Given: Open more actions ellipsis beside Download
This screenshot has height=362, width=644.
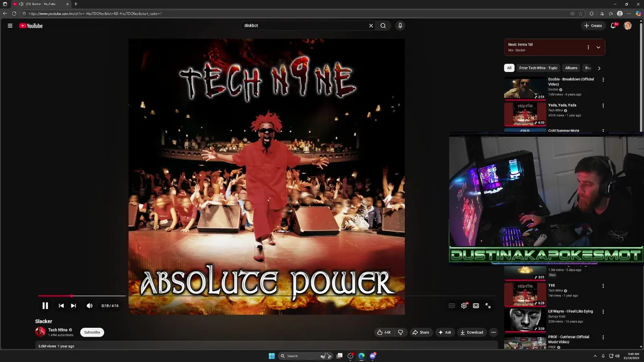Looking at the screenshot, I should coord(494,332).
